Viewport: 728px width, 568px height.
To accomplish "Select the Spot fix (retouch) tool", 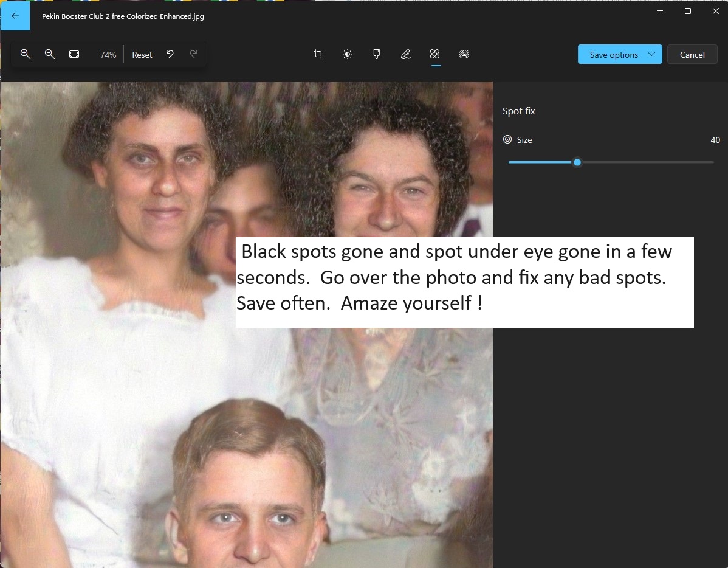I will point(435,54).
